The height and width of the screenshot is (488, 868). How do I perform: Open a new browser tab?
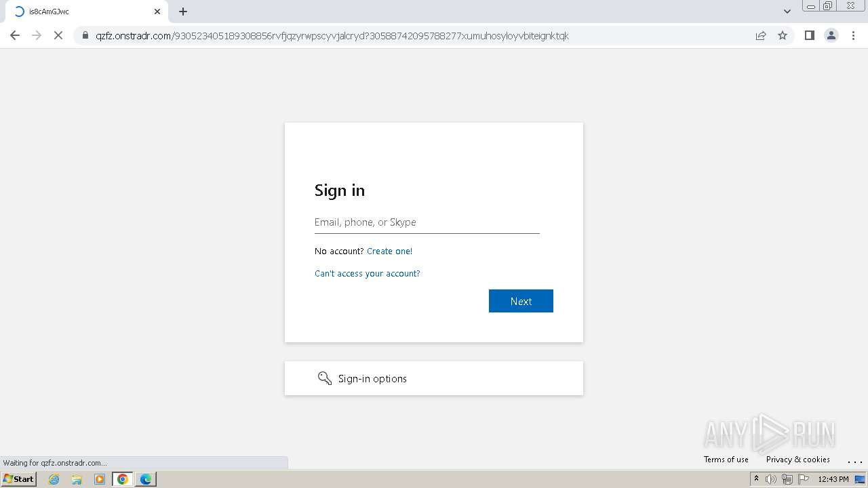point(183,12)
